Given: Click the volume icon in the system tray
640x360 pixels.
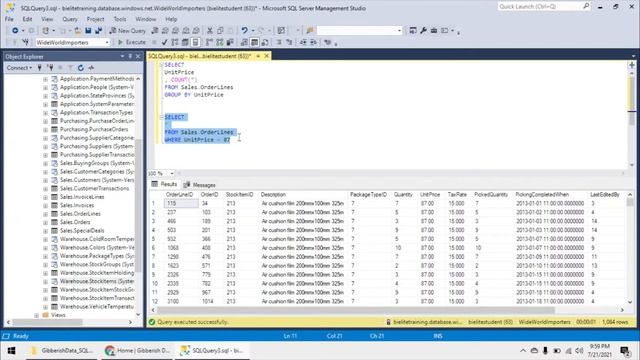Looking at the screenshot, I should pos(579,351).
